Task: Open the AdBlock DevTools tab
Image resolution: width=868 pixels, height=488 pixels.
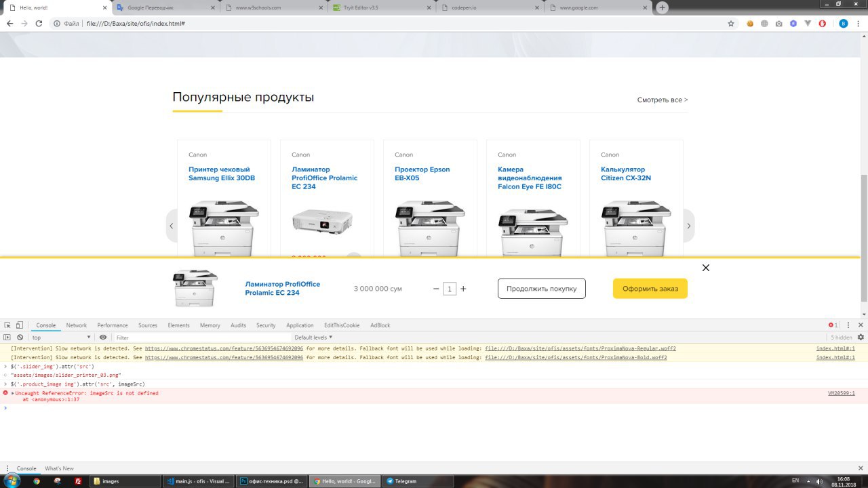Action: pyautogui.click(x=380, y=325)
